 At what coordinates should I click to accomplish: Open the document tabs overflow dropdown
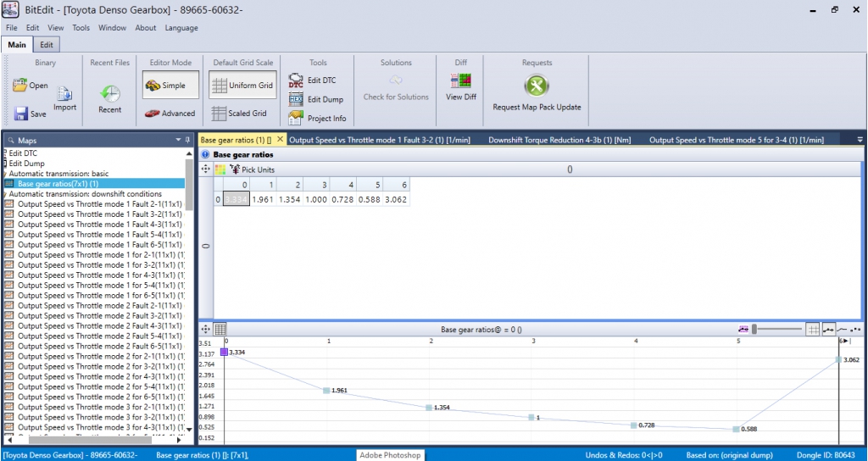(860, 140)
